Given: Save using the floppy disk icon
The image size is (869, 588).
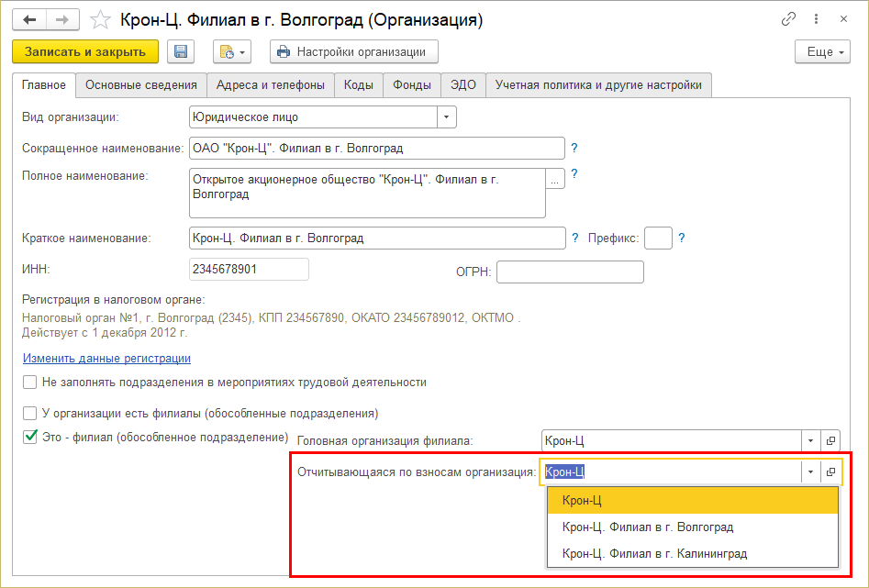Looking at the screenshot, I should (x=181, y=52).
